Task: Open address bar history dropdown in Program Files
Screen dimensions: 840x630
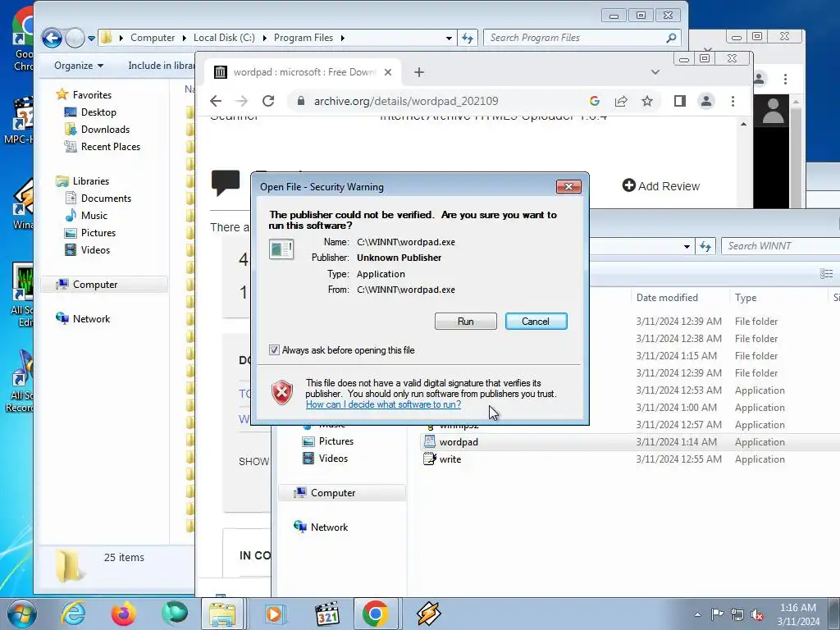Action: pos(449,38)
